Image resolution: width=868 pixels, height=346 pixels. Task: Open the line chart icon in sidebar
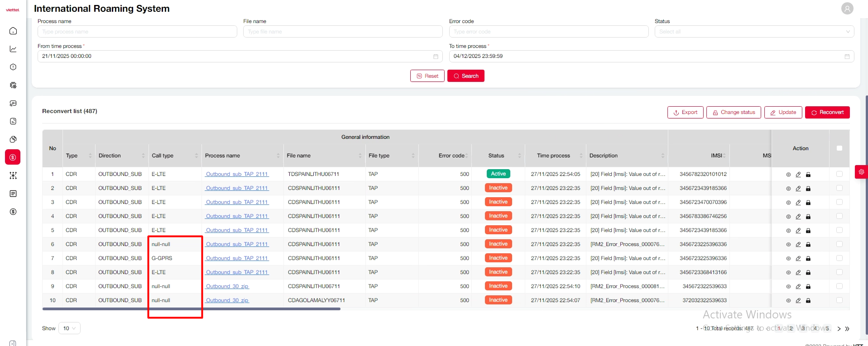pos(13,49)
